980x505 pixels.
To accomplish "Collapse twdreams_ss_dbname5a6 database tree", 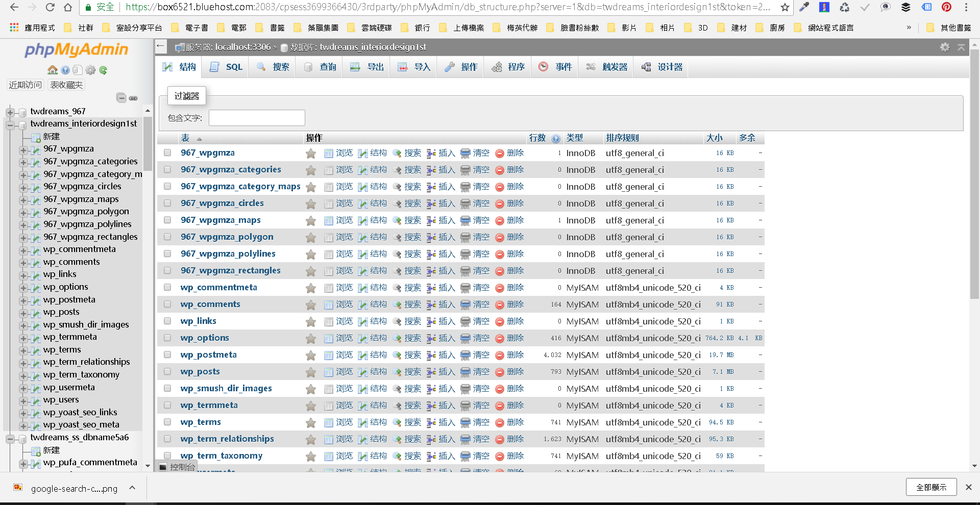I will [x=10, y=439].
